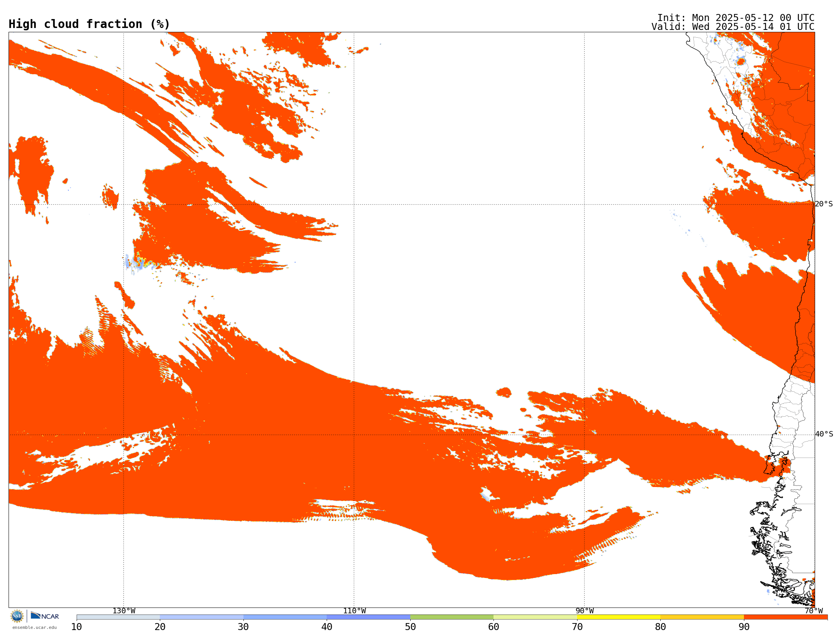
Task: Click the colorbar tick label '80'
Action: point(660,627)
